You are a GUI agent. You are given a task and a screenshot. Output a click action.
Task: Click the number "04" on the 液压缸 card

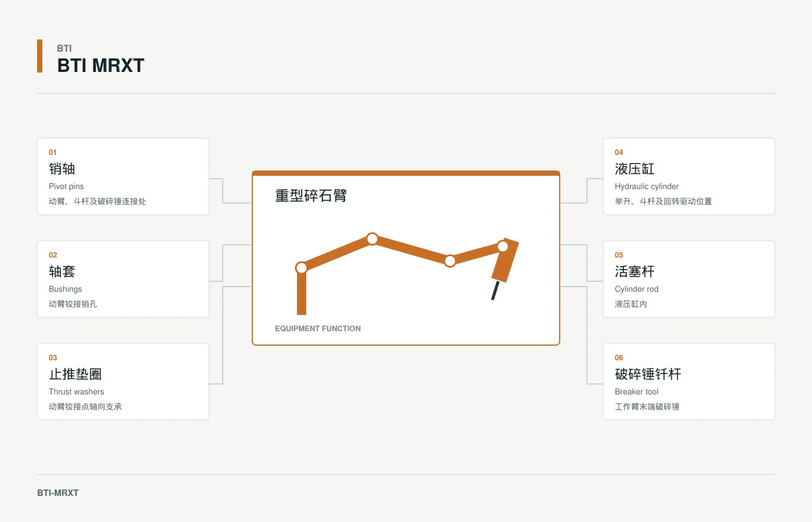click(x=619, y=153)
